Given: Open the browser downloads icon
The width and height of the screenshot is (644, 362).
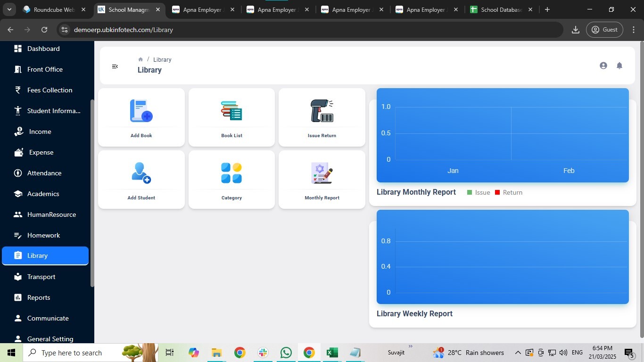Looking at the screenshot, I should click(x=575, y=30).
